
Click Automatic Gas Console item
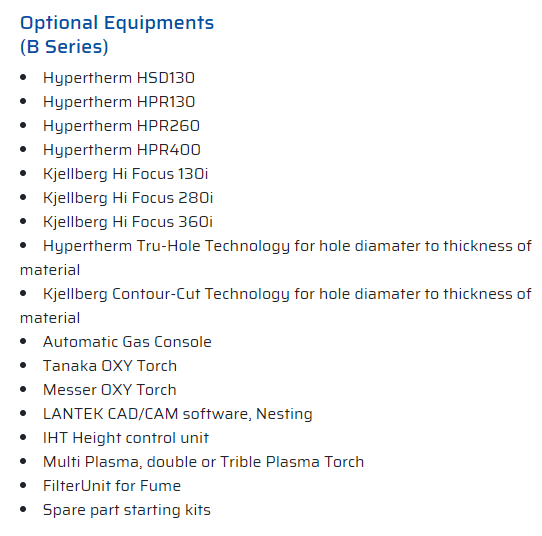coord(127,342)
